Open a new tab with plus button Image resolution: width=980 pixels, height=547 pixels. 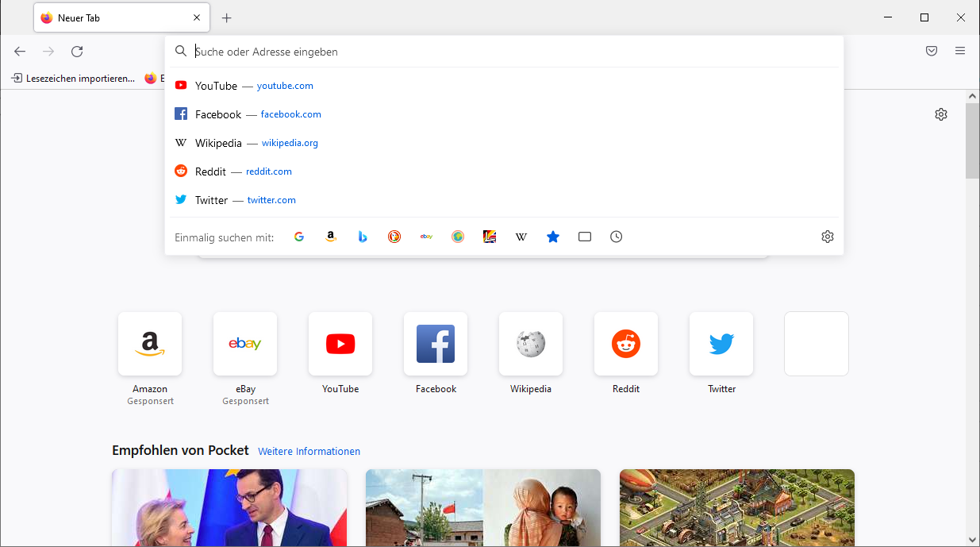tap(227, 17)
